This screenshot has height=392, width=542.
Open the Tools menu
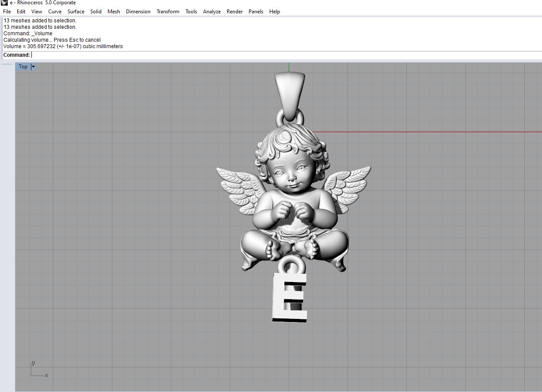click(191, 12)
